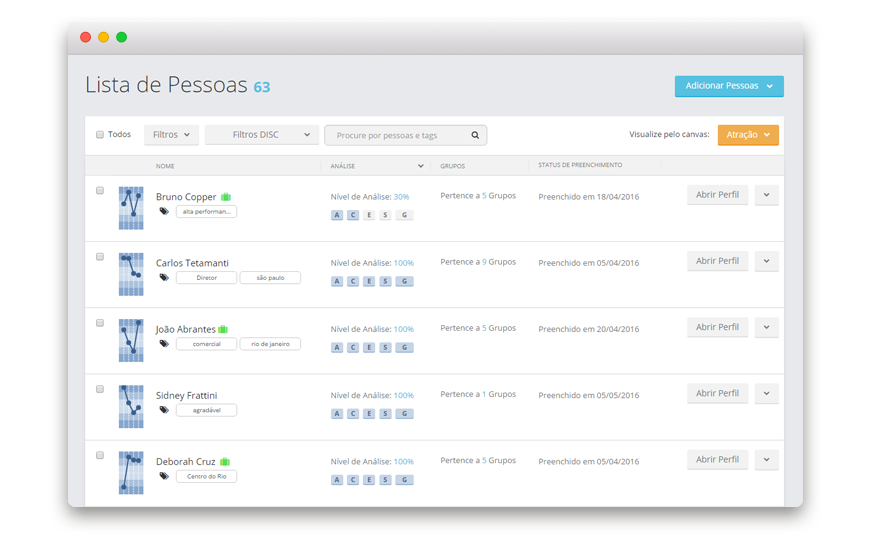Open Bruno Copper's profile with Abrir Perfil
870x540 pixels.
[717, 195]
